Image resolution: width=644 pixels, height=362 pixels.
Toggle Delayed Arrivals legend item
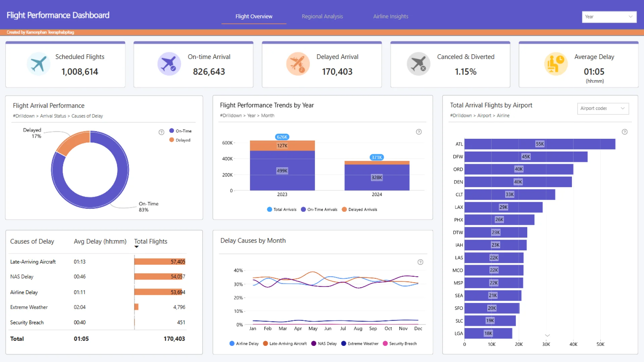tap(360, 209)
